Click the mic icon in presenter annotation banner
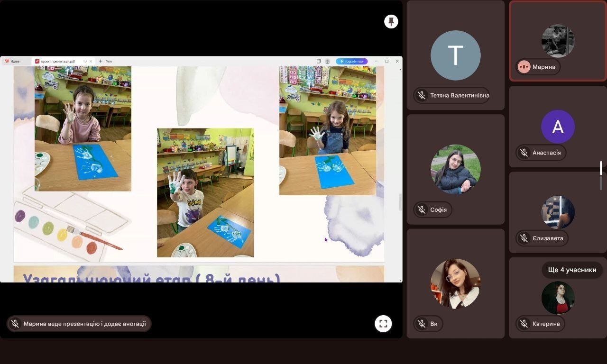Viewport: 607px width, 364px height. pos(15,324)
